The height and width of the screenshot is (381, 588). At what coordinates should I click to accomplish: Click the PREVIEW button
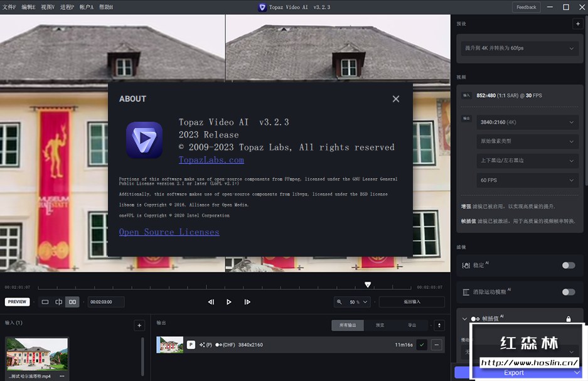17,302
